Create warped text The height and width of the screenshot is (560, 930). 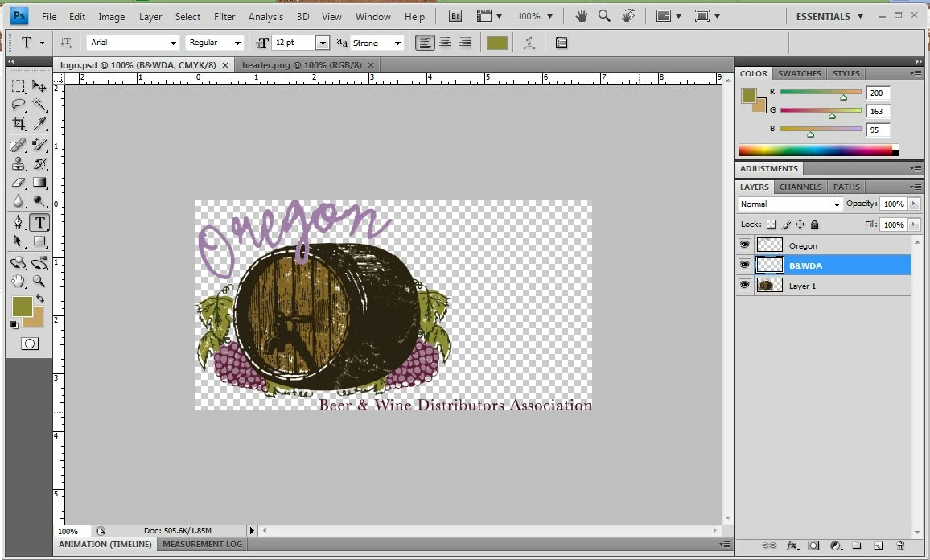click(529, 43)
